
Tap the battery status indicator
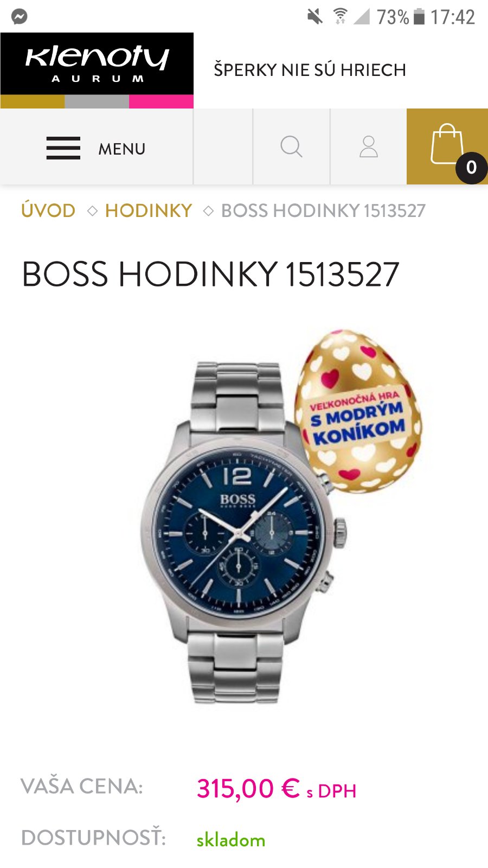[x=419, y=17]
